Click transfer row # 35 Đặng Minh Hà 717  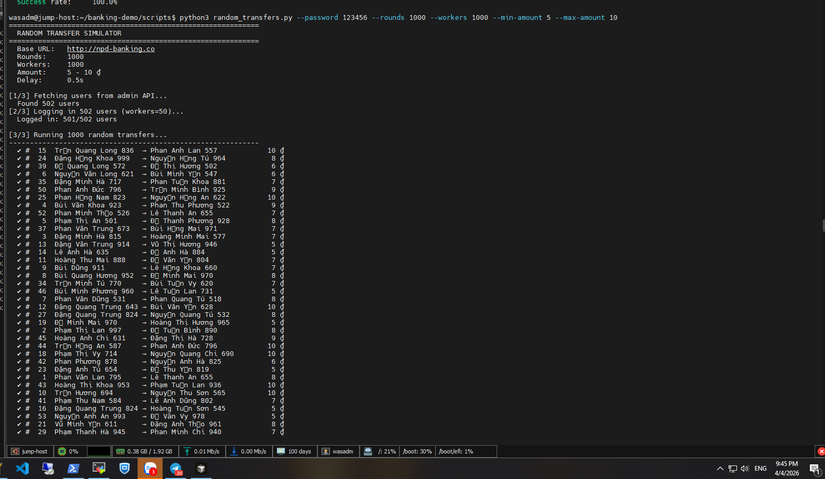tap(150, 182)
